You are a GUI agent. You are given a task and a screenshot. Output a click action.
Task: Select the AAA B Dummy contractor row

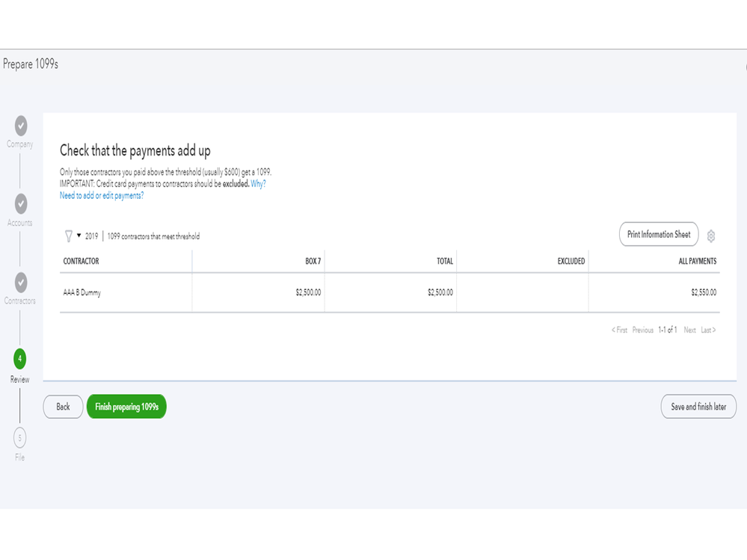tap(82, 292)
